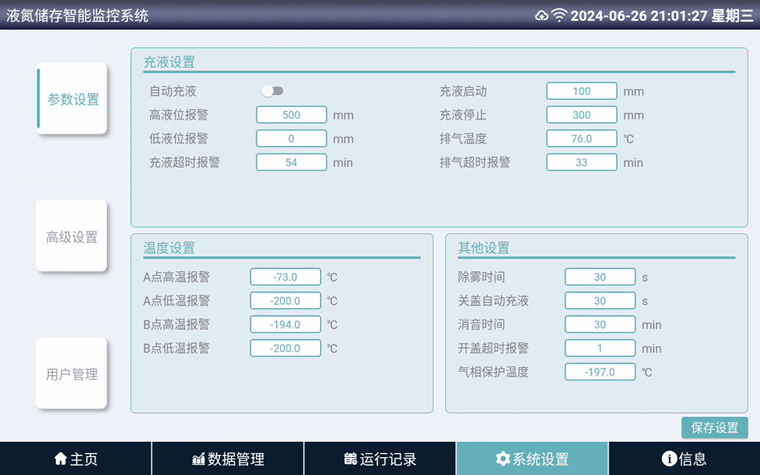Viewport: 760px width, 475px height.
Task: Edit the 关盖自动充液 field
Action: coord(600,301)
